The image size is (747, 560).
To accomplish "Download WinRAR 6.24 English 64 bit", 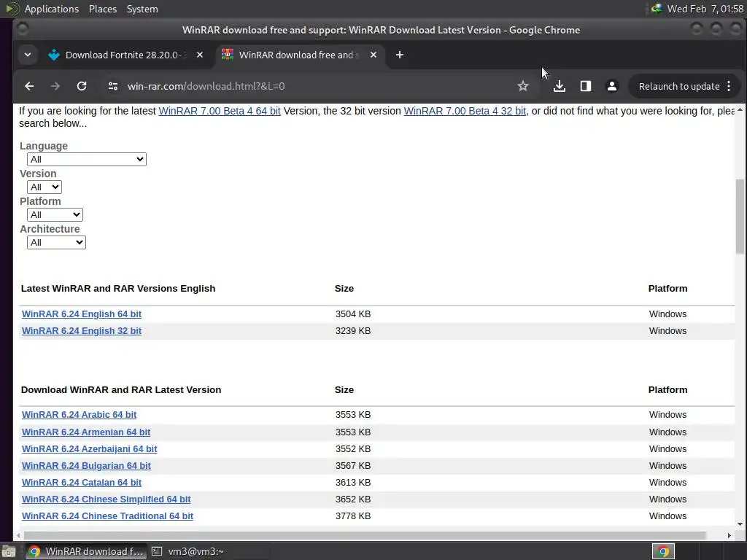I will (x=82, y=314).
